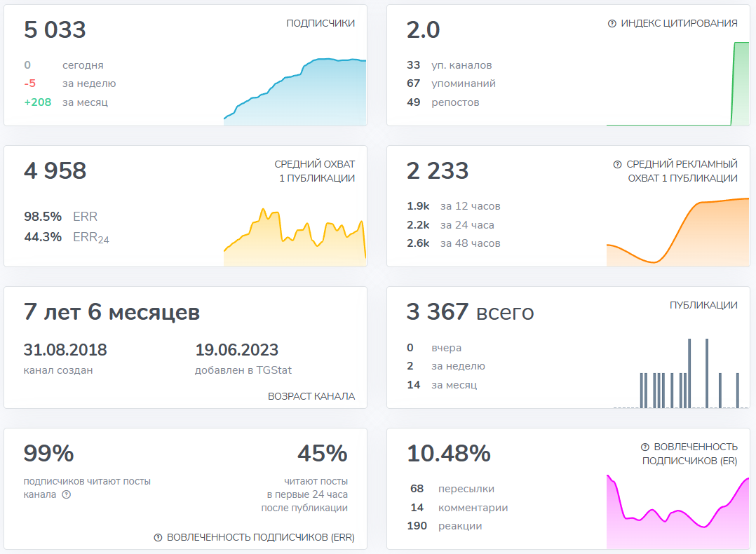Viewport: 756px width, 554px height.
Task: Open help icon next to ВОВЛЕЧЕННОСТЬ ПОДПИСЧИКОВ (ER)
Action: click(x=644, y=447)
